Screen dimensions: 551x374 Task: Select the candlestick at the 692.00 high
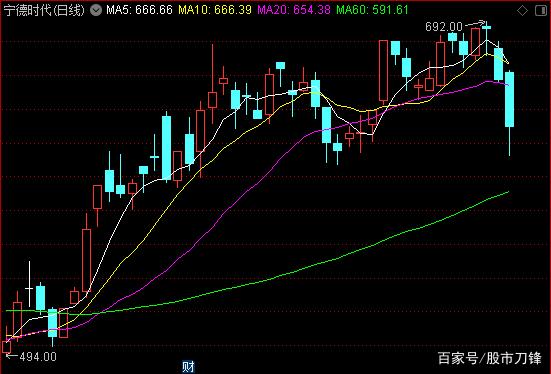(487, 37)
